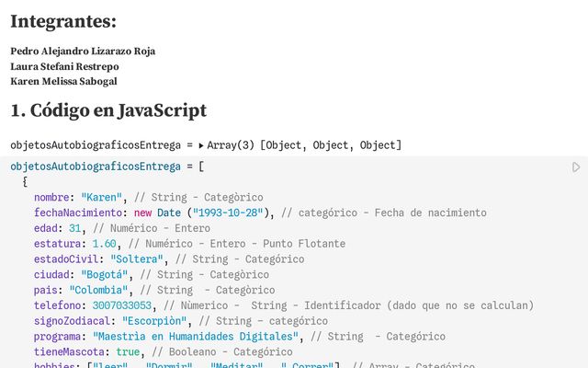Viewport: 588px width, 368px height.
Task: Click the edad value 31 in code
Action: click(x=75, y=228)
